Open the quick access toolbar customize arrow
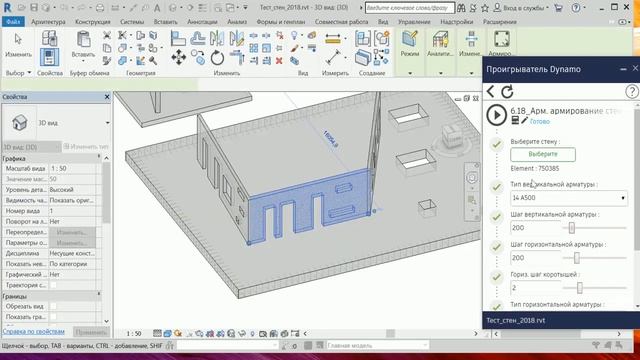Screen dimensions: 640x360 tap(245, 7)
